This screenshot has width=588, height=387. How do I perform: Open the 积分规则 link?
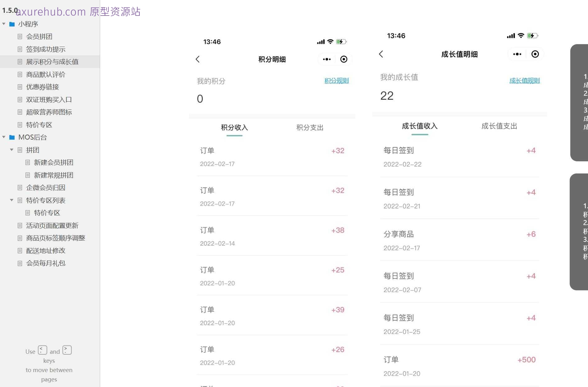pyautogui.click(x=336, y=81)
